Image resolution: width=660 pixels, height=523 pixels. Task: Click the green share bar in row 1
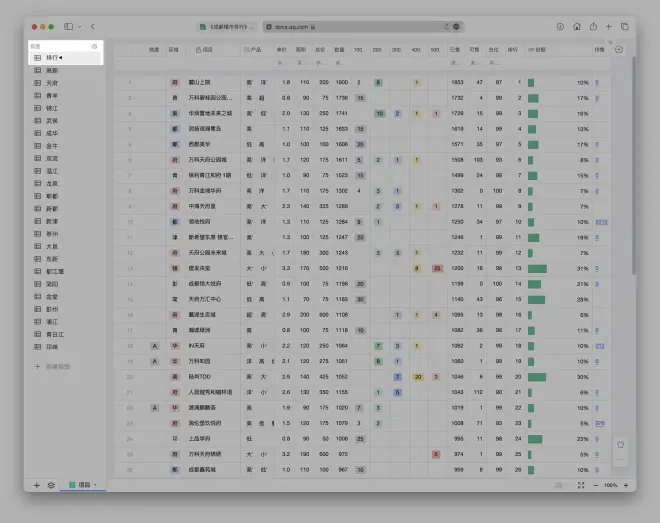click(x=531, y=83)
